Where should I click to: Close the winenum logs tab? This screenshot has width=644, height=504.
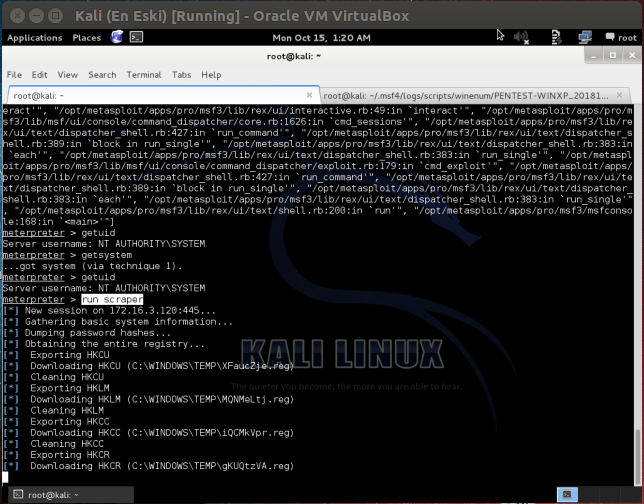tap(619, 95)
